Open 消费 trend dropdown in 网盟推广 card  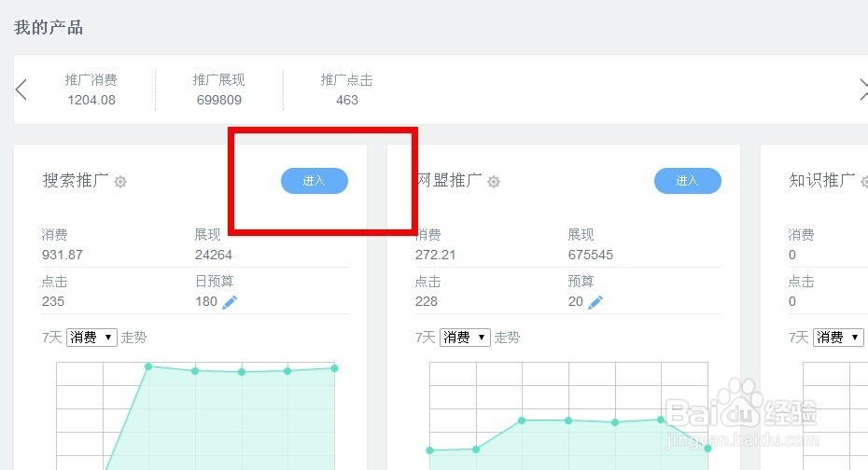[x=465, y=338]
